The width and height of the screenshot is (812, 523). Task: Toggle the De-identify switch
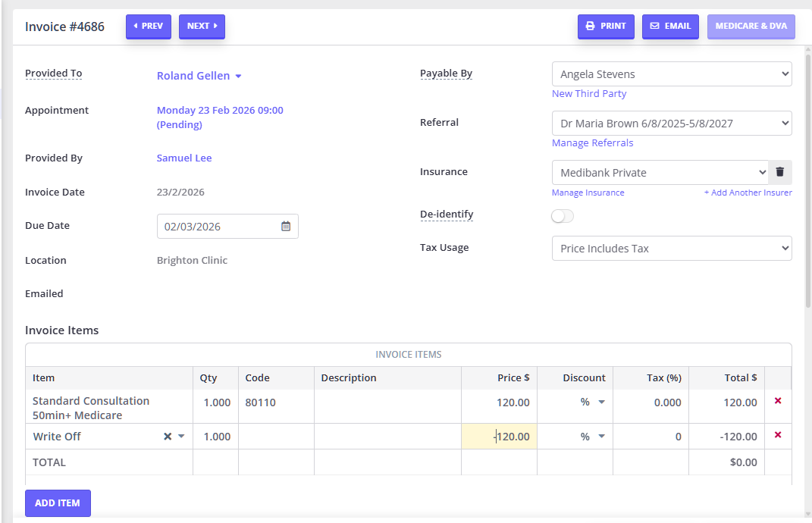[x=563, y=216]
